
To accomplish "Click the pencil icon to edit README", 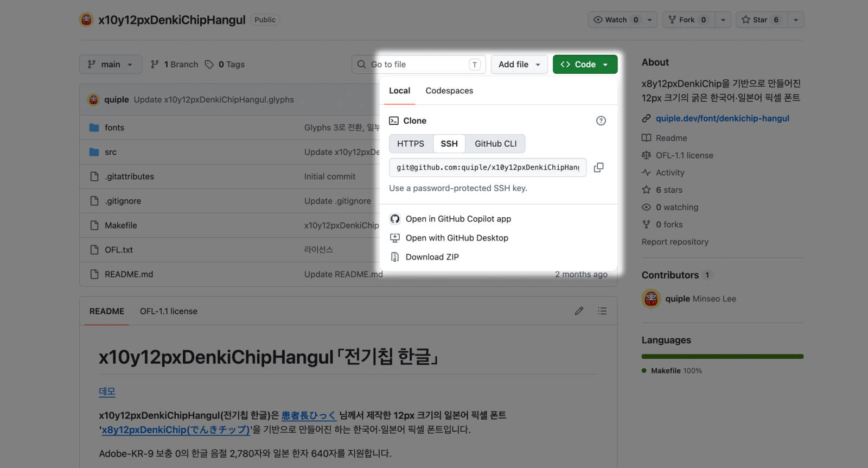I will 579,311.
